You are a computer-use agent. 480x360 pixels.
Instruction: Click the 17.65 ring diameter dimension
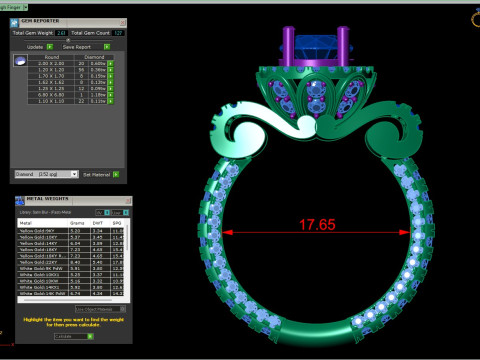coord(317,225)
